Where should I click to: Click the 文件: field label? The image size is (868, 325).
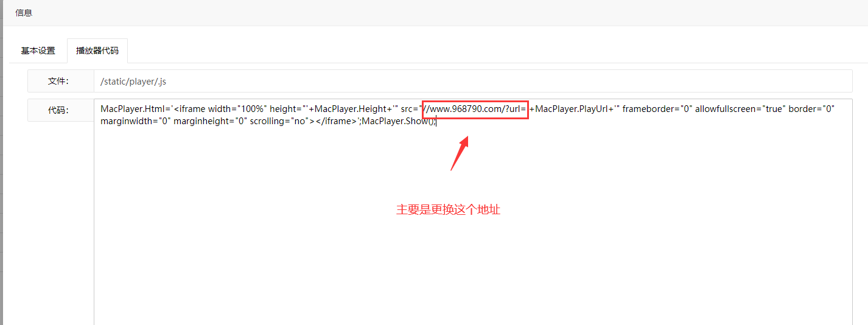pyautogui.click(x=59, y=81)
